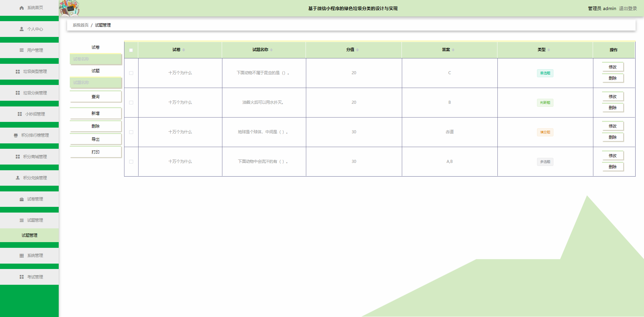
Task: Expand the 积分商城管理 sidebar menu
Action: [x=29, y=157]
